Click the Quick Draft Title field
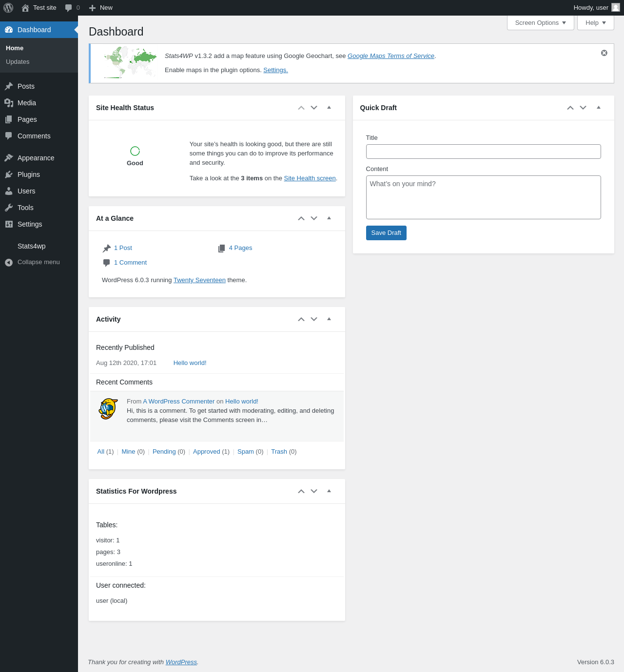Viewport: 624px width, 672px height. 483,152
